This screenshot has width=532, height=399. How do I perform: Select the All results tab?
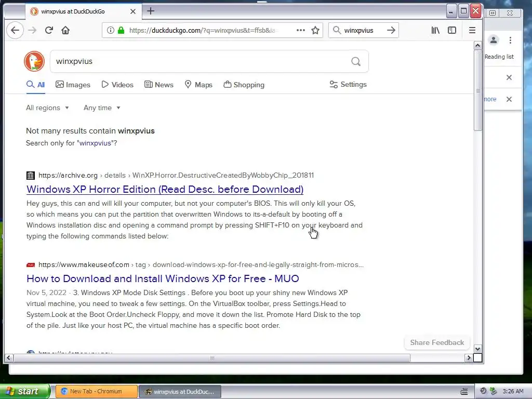[x=36, y=85]
